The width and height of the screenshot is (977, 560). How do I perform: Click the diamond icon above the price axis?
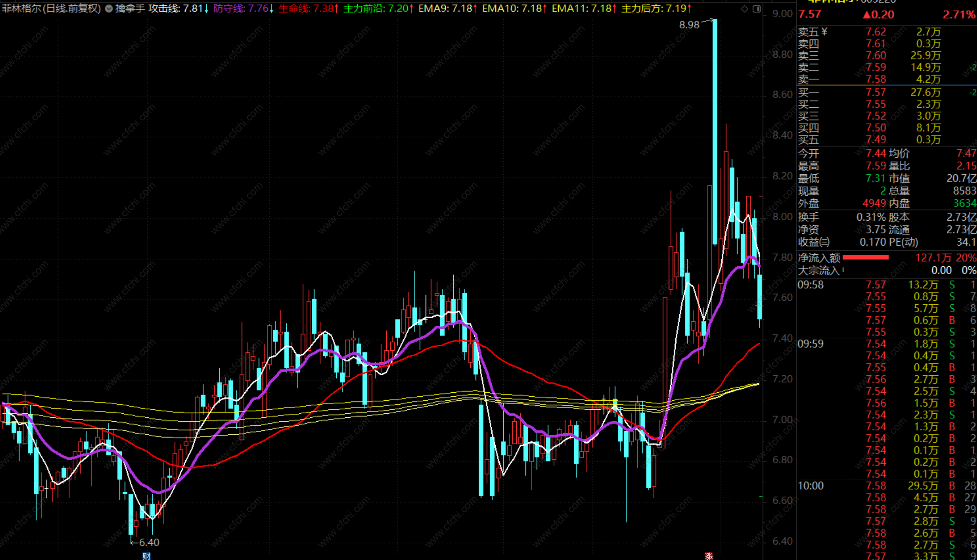point(744,9)
